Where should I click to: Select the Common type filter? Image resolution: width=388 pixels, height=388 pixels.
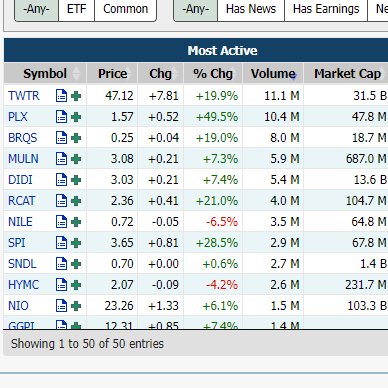click(x=125, y=9)
